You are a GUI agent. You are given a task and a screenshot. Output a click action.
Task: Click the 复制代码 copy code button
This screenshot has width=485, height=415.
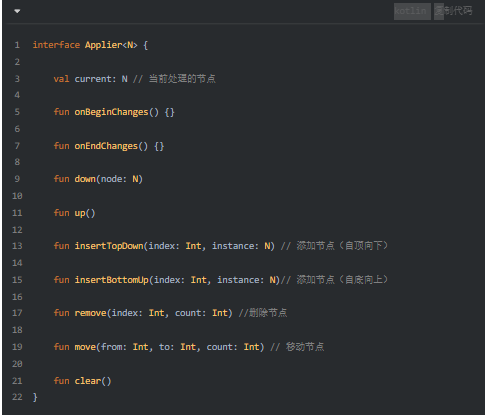coord(453,11)
